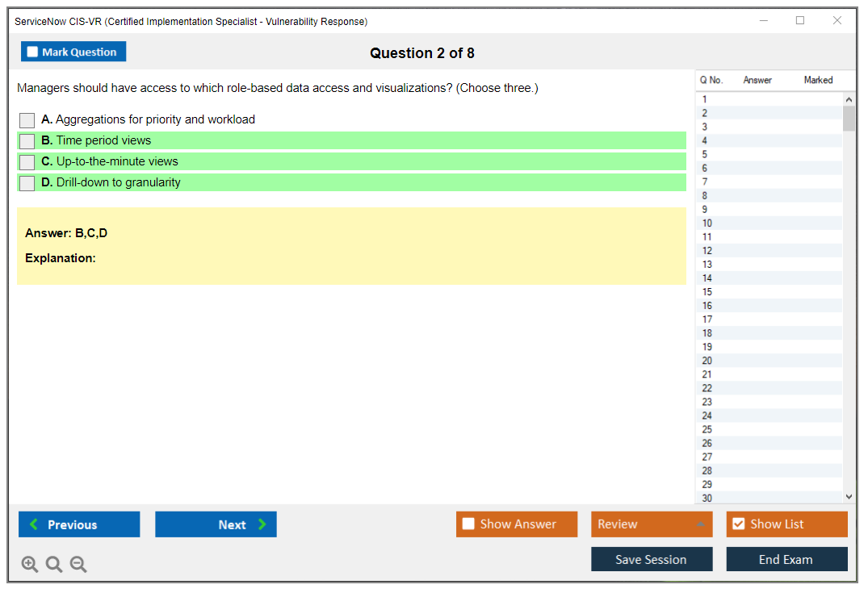Tick the checkbox for answer A

point(27,120)
